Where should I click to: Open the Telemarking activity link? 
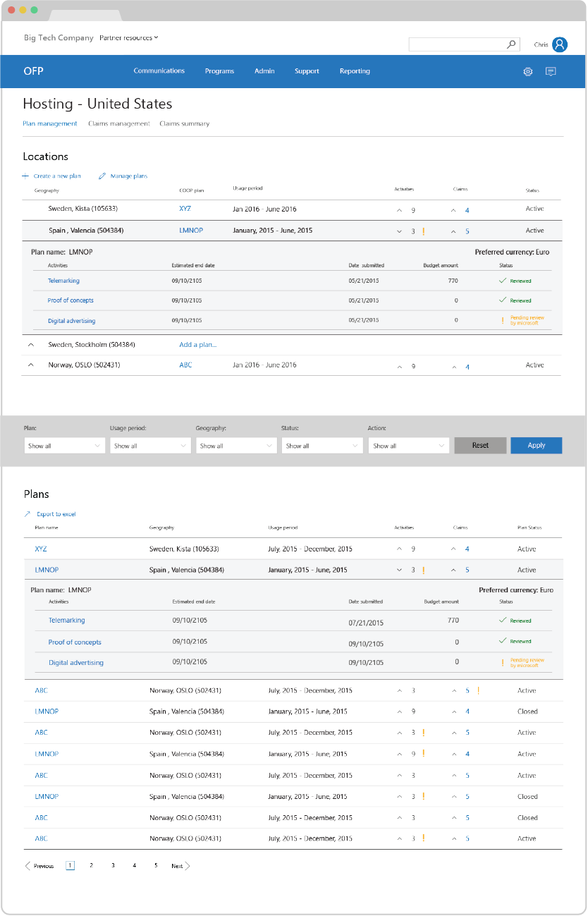[x=63, y=281]
